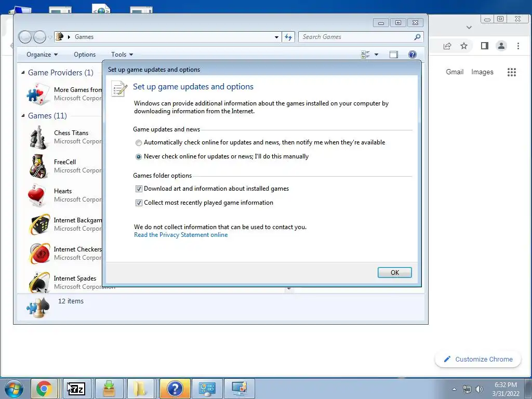Open the Chrome three-dot menu
The image size is (532, 399).
[x=518, y=46]
